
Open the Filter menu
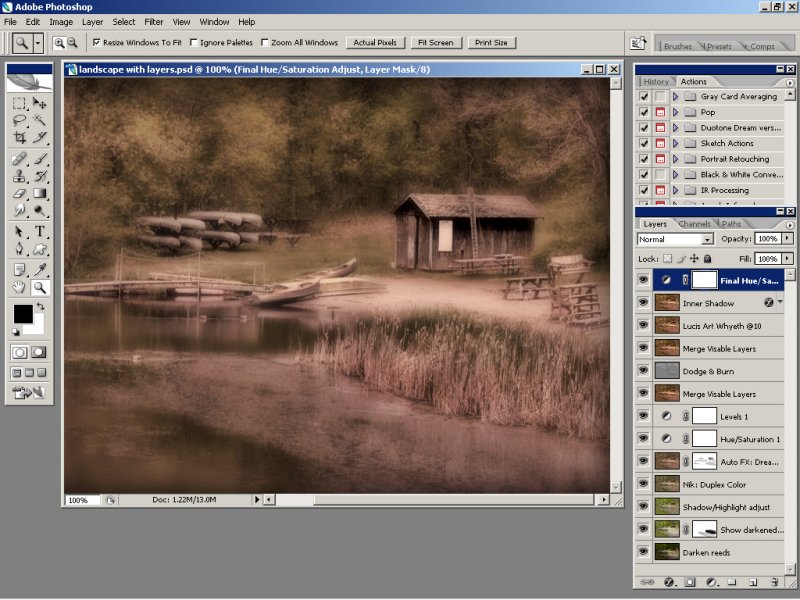(154, 22)
